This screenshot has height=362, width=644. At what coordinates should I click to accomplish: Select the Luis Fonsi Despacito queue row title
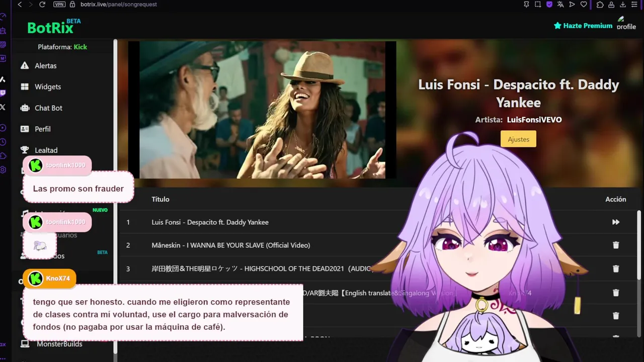point(210,222)
